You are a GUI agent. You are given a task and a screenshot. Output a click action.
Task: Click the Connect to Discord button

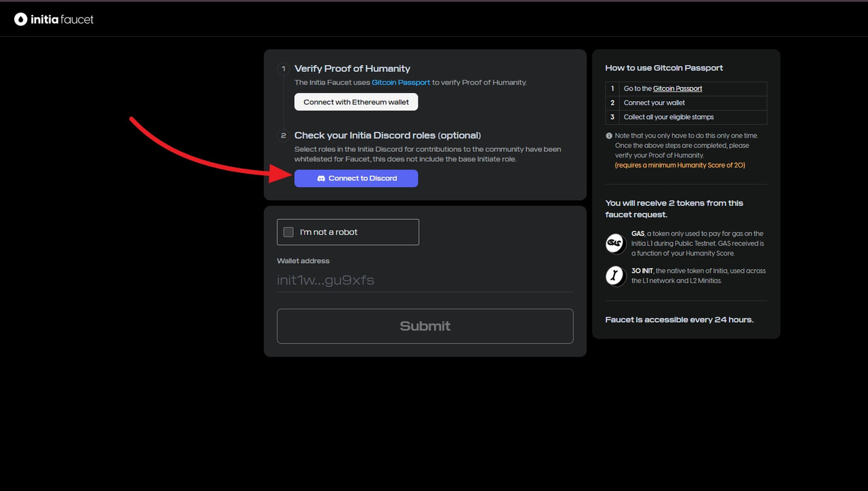[x=356, y=178]
